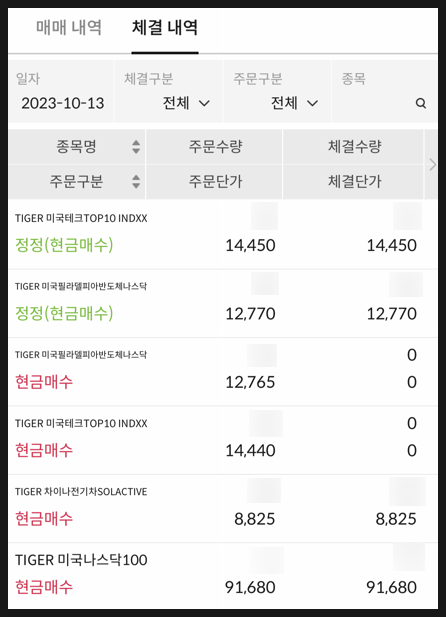Select the 체결 내역 tab
Viewport: 446px width, 617px height.
click(165, 28)
